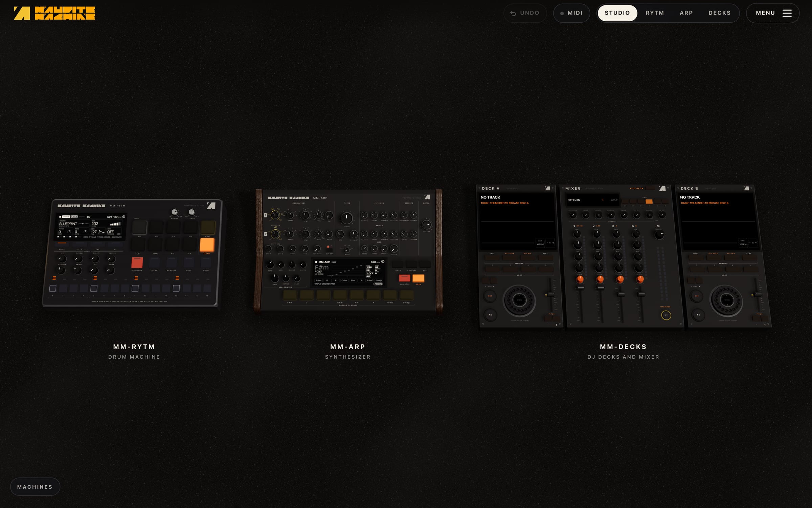Click oscillator 1 waveform selector on MM-ARP
The height and width of the screenshot is (508, 812).
click(x=275, y=215)
